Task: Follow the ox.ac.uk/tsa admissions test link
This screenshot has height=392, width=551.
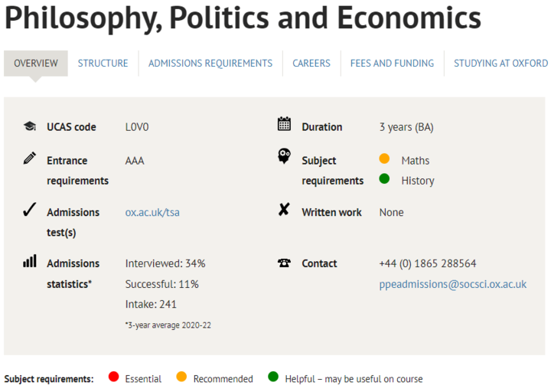Action: click(x=152, y=212)
